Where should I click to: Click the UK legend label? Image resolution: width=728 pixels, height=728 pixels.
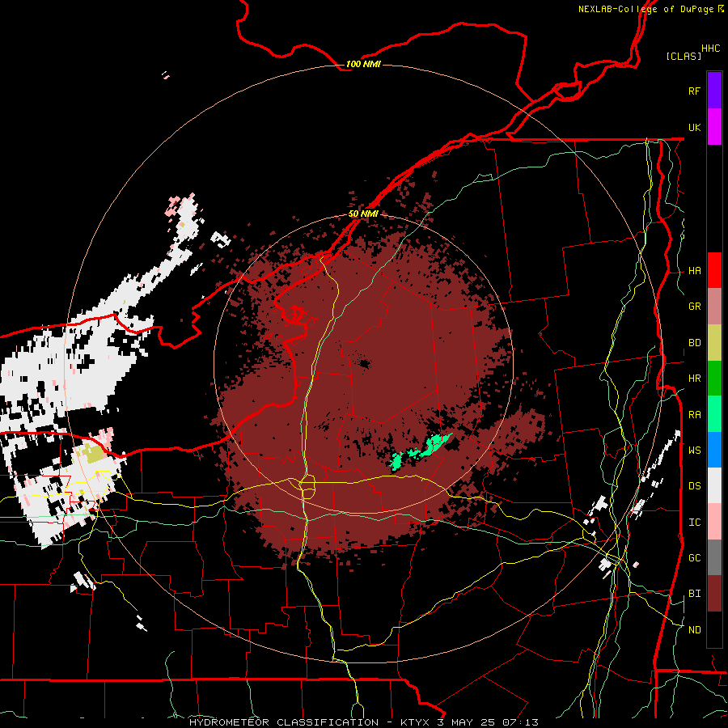pos(694,127)
